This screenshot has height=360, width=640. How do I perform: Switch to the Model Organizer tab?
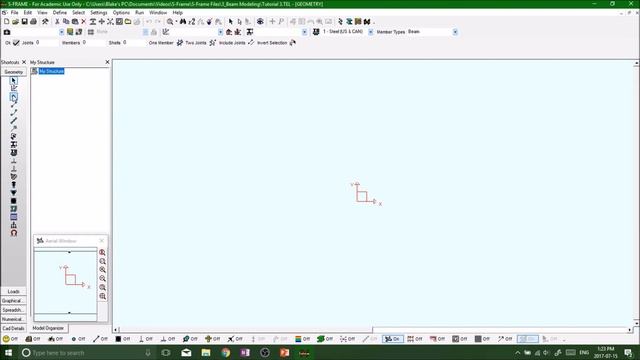pyautogui.click(x=48, y=328)
